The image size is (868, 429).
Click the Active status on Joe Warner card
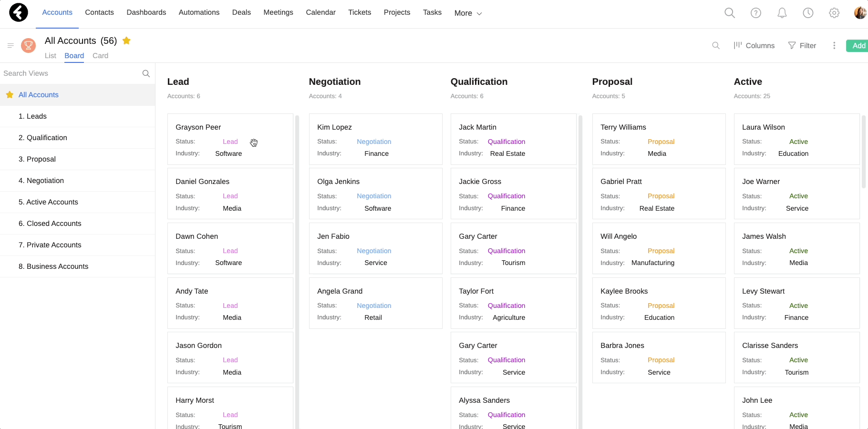(x=798, y=196)
